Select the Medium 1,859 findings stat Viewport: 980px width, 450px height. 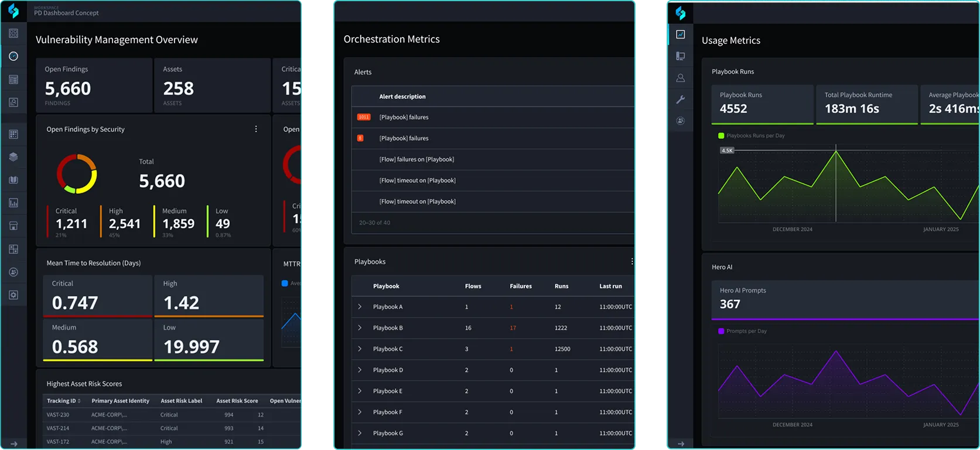click(175, 221)
